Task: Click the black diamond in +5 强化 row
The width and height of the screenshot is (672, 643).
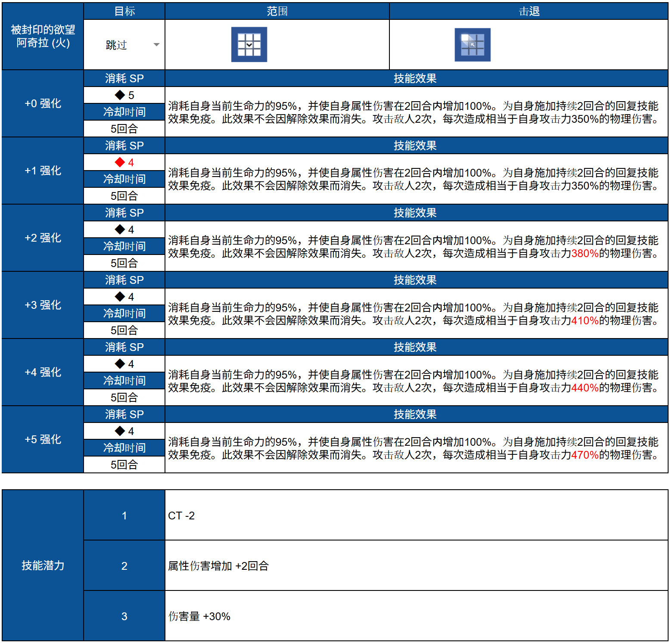Action: 120,431
